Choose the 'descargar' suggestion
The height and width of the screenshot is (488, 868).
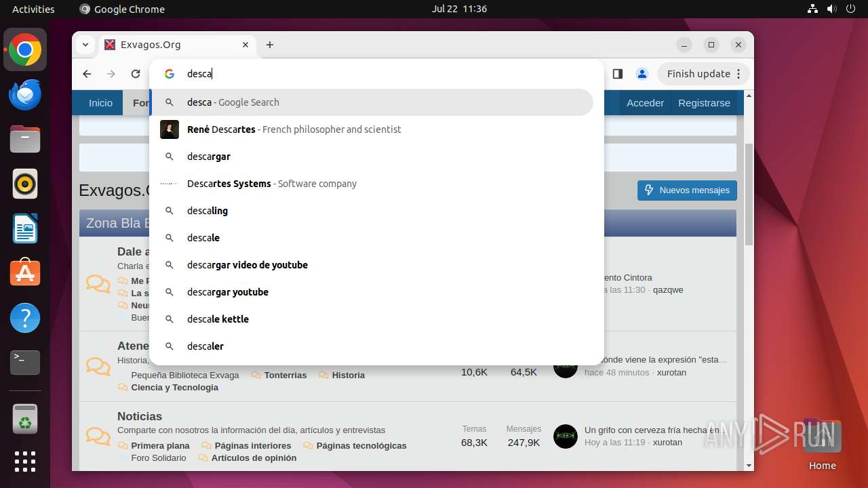372,157
